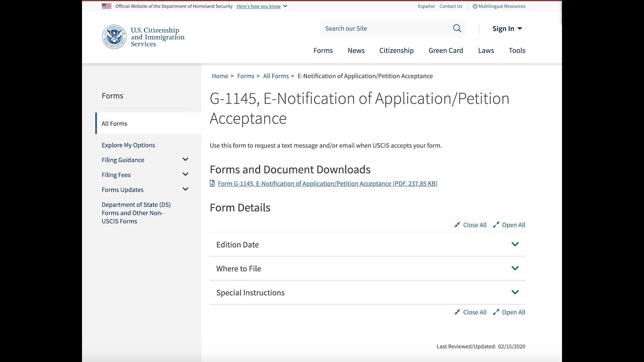
Task: Expand Forms Updates submenu chevron
Action: click(185, 189)
